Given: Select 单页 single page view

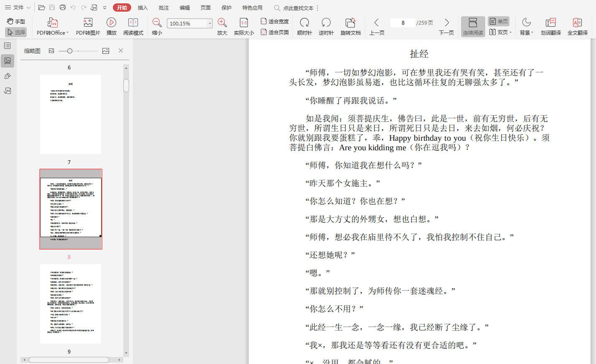Looking at the screenshot, I should coord(499,21).
